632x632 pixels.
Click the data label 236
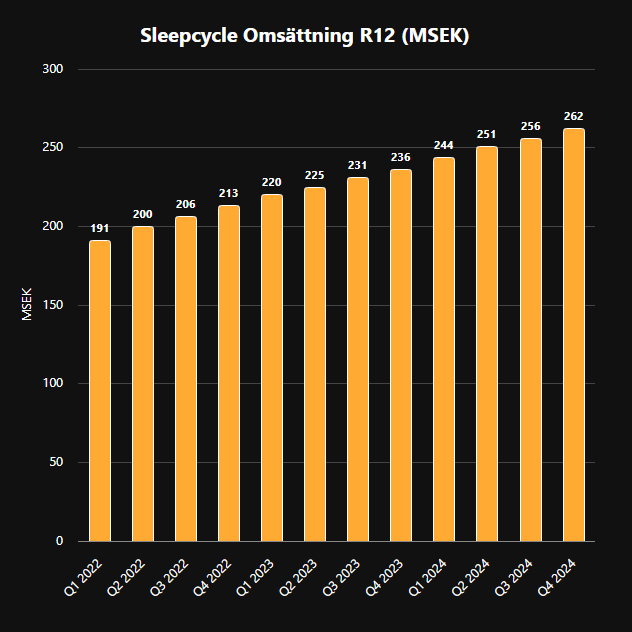[x=401, y=157]
